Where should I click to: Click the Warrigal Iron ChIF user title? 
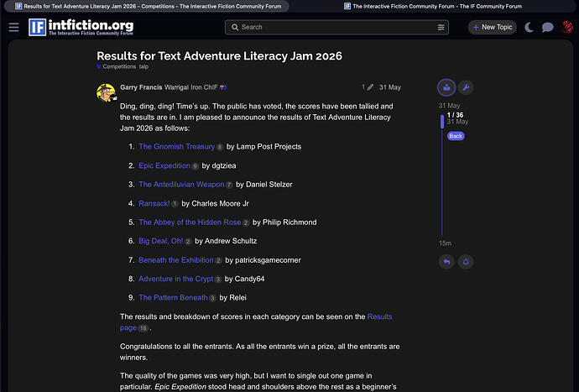pos(191,87)
